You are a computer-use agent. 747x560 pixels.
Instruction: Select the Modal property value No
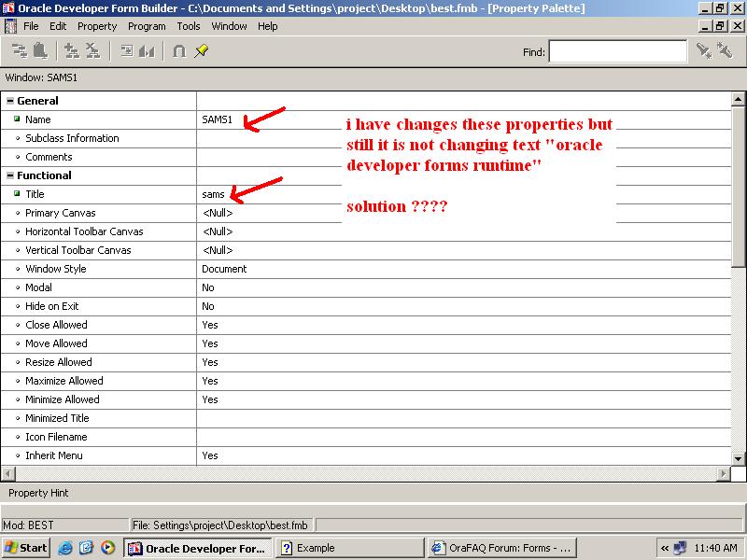(208, 287)
